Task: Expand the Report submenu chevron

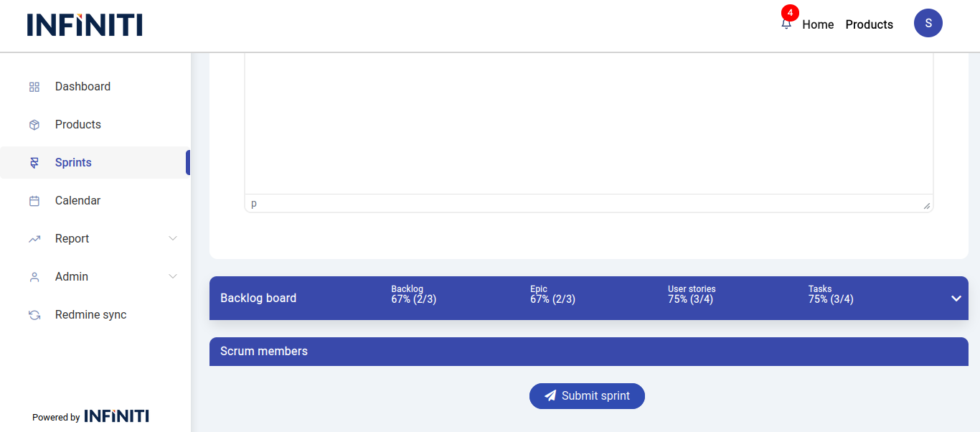Action: (x=173, y=238)
